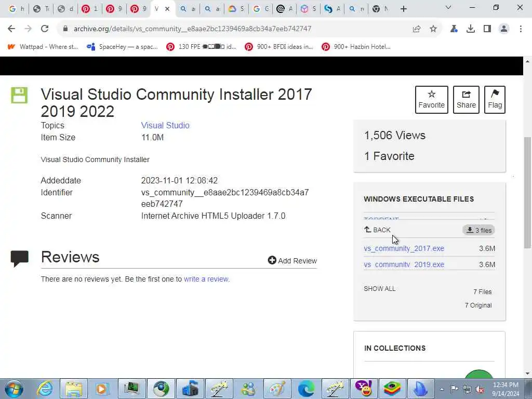
Task: Switch to the Pinterest tab labeled 1
Action: 89,9
